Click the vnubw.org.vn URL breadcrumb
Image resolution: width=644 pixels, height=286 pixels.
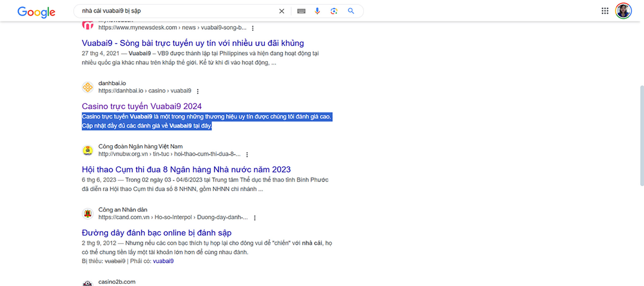[169, 154]
